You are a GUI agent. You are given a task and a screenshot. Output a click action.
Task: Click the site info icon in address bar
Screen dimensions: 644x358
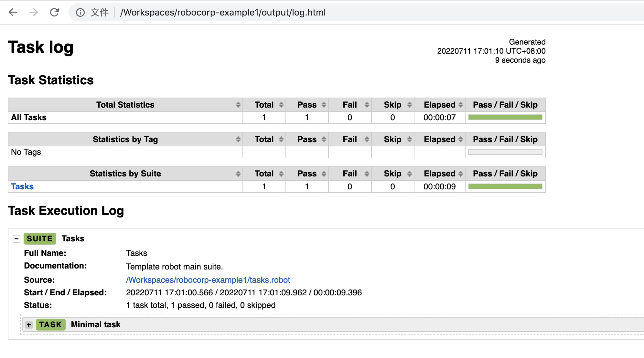tap(80, 12)
